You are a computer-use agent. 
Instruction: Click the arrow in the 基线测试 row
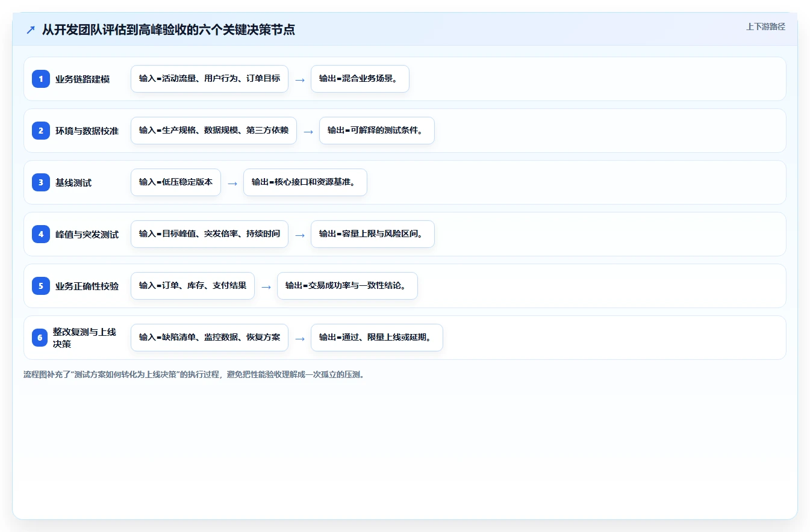[232, 183]
